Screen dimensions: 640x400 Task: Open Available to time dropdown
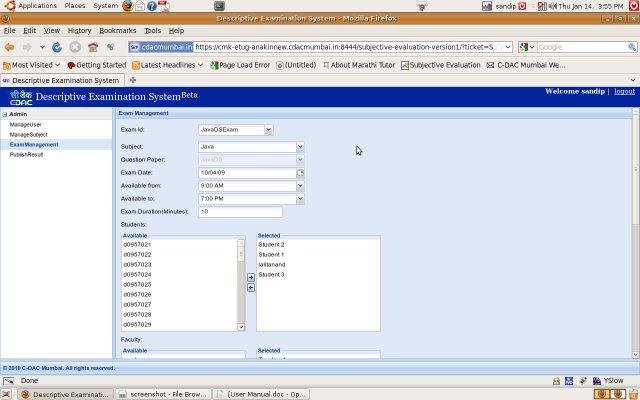point(300,199)
